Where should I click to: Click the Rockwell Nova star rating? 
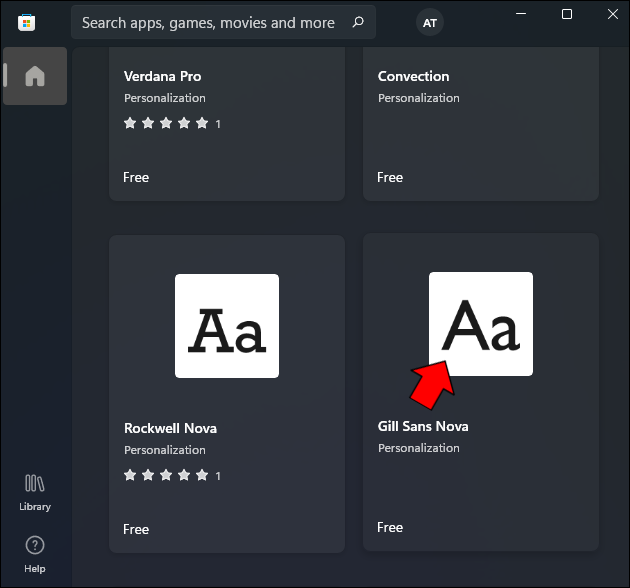166,476
